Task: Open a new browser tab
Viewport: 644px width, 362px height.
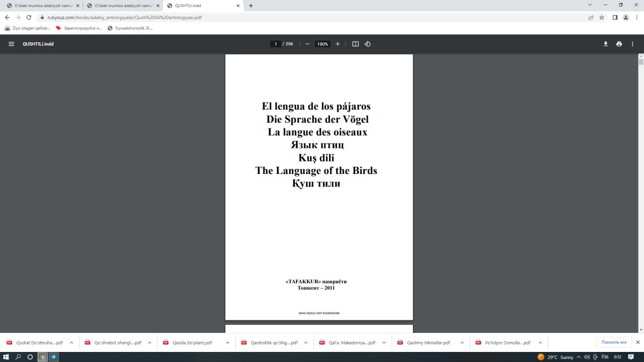Action: click(x=251, y=6)
